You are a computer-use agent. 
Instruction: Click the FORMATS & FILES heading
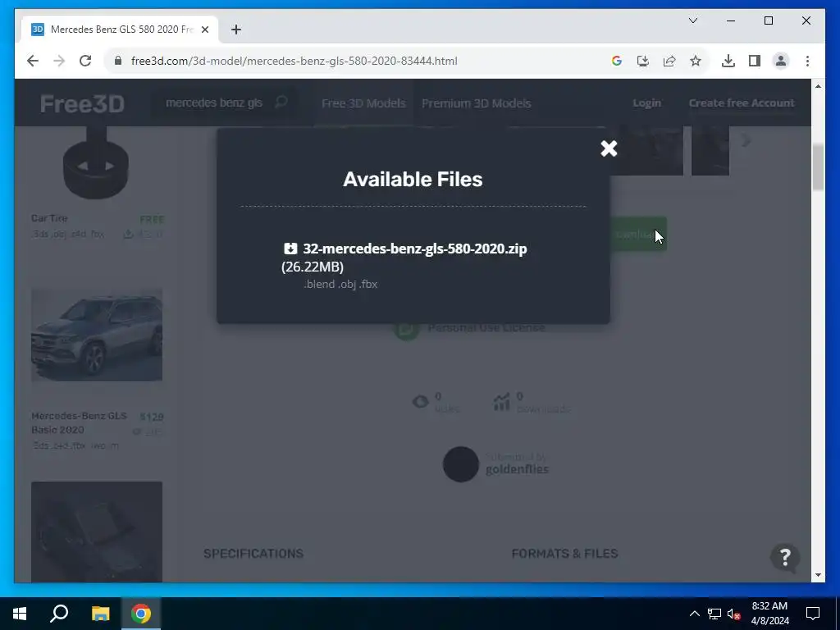pyautogui.click(x=564, y=554)
